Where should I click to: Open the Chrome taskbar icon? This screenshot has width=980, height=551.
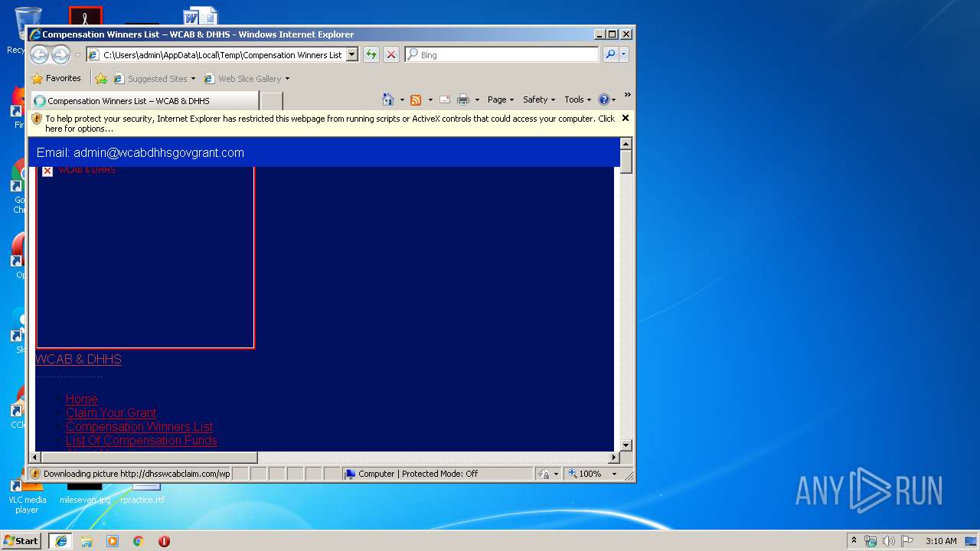(x=138, y=541)
